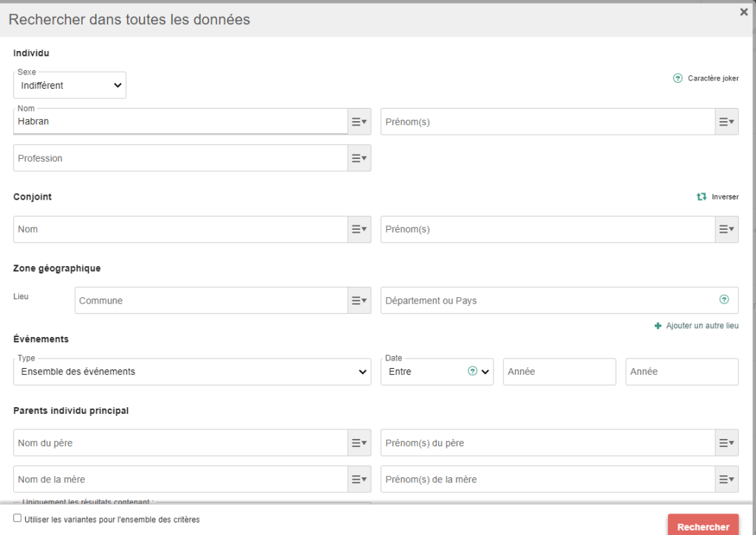Open options icon beside the Nom field
756x535 pixels.
(359, 122)
